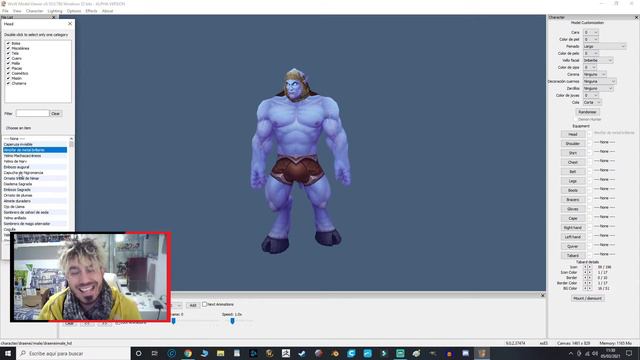Close the animation panel with its X
Viewport: 640px width, 360px height.
[542, 295]
